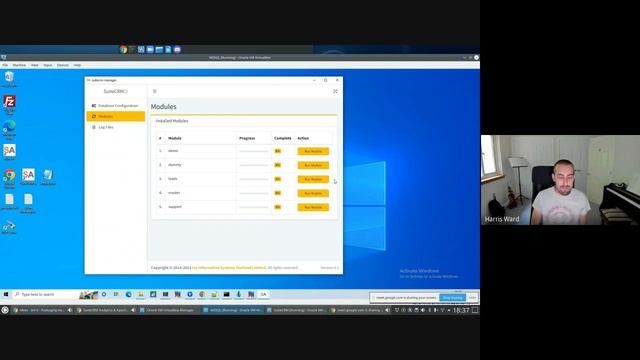Screen dimensions: 640x360
Task: Open Discord from the top dock
Action: (x=177, y=49)
